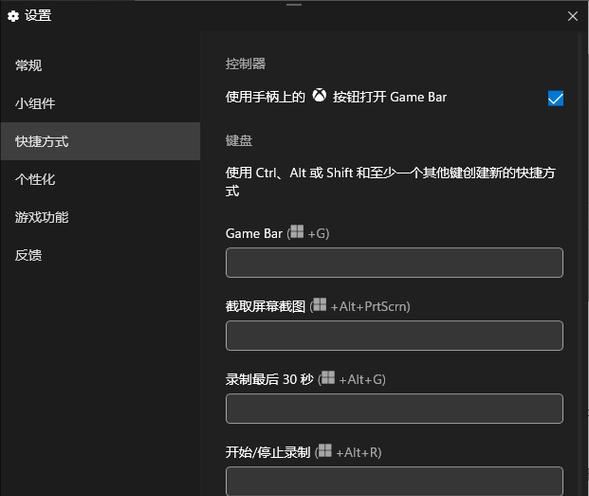Click the 录制最后 30 秒 shortcut input box
This screenshot has height=496, width=589.
point(394,408)
